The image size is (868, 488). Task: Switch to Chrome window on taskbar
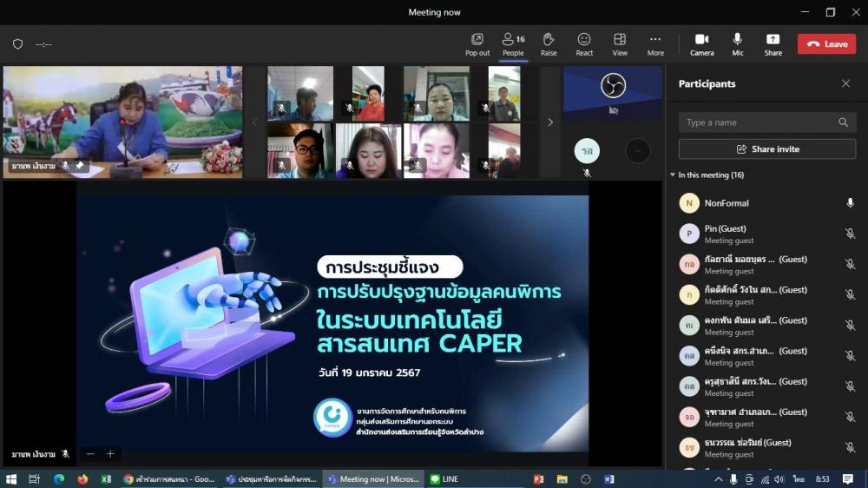pos(169,479)
